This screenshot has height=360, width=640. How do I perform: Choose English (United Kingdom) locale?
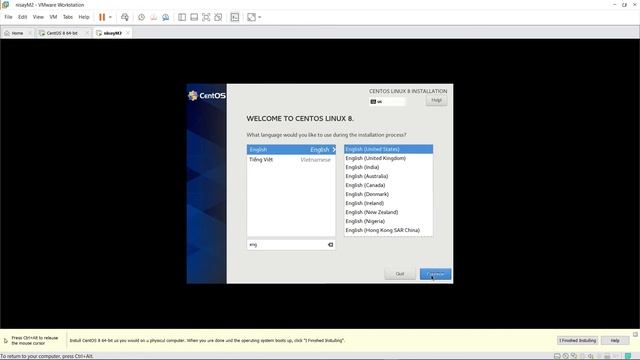point(388,158)
